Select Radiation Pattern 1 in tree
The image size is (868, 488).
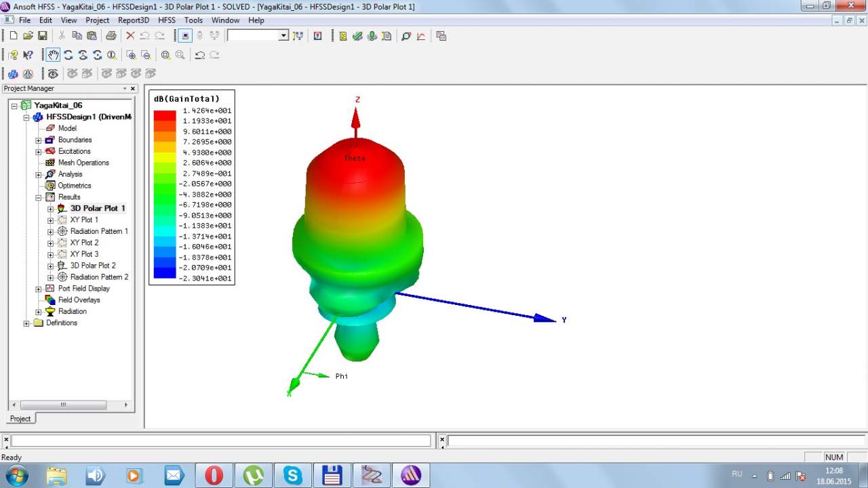(99, 231)
